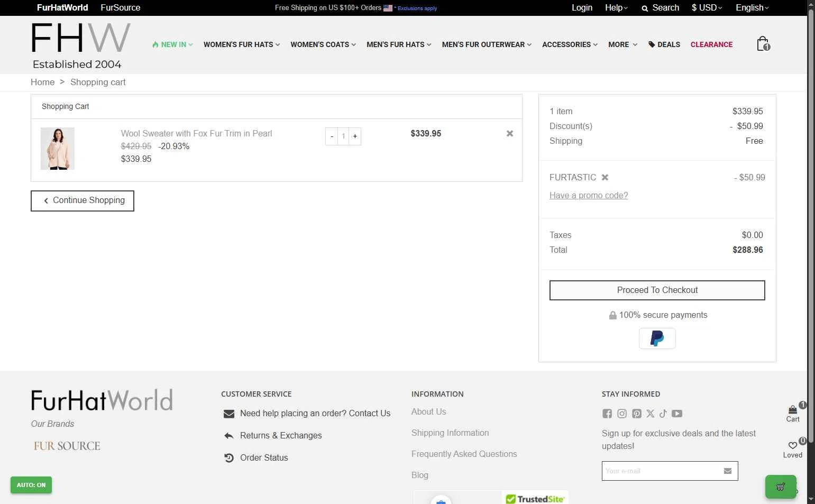Open the Pinterest social icon
Screen dimensions: 815x504
coord(637,414)
